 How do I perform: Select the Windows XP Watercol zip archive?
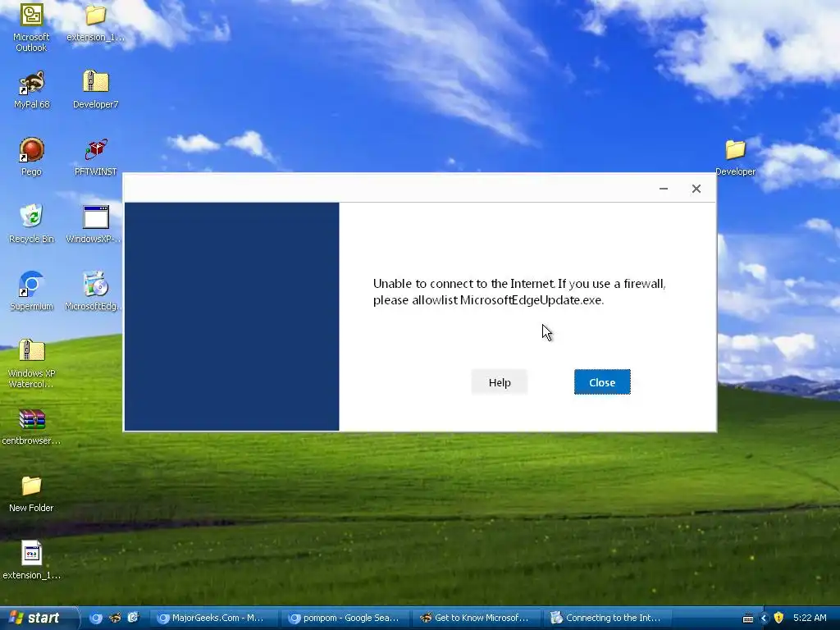click(x=32, y=363)
